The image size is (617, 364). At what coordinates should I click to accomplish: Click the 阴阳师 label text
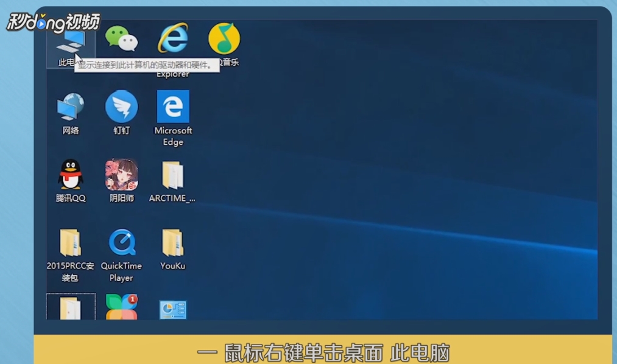point(122,198)
